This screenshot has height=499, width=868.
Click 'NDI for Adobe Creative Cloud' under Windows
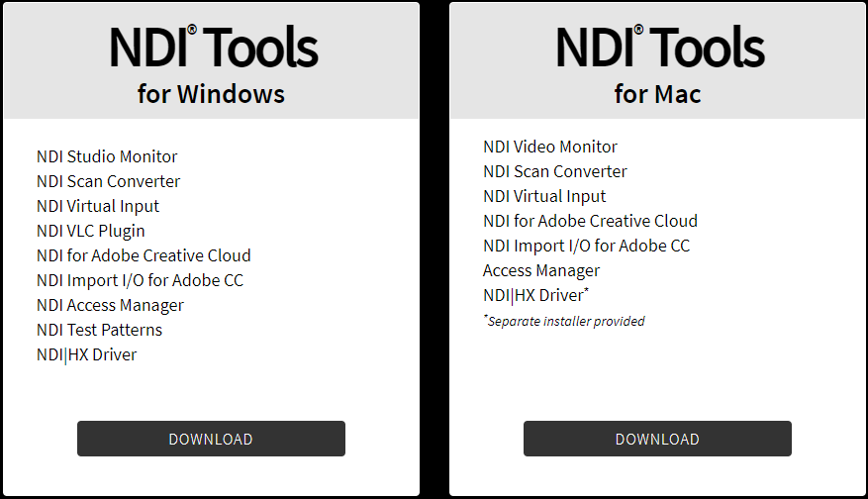[x=144, y=255]
